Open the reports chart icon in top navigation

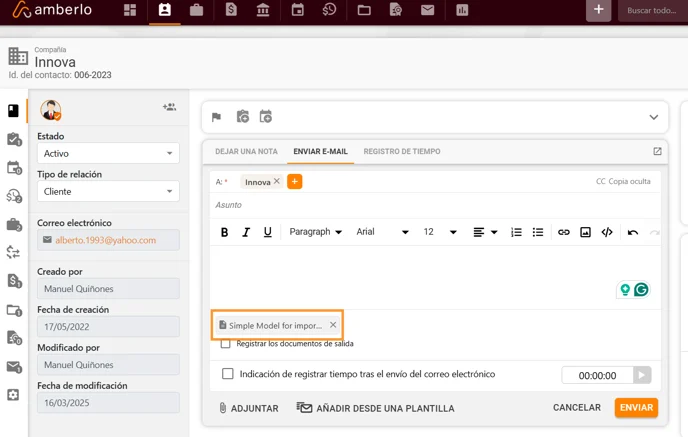(x=462, y=10)
